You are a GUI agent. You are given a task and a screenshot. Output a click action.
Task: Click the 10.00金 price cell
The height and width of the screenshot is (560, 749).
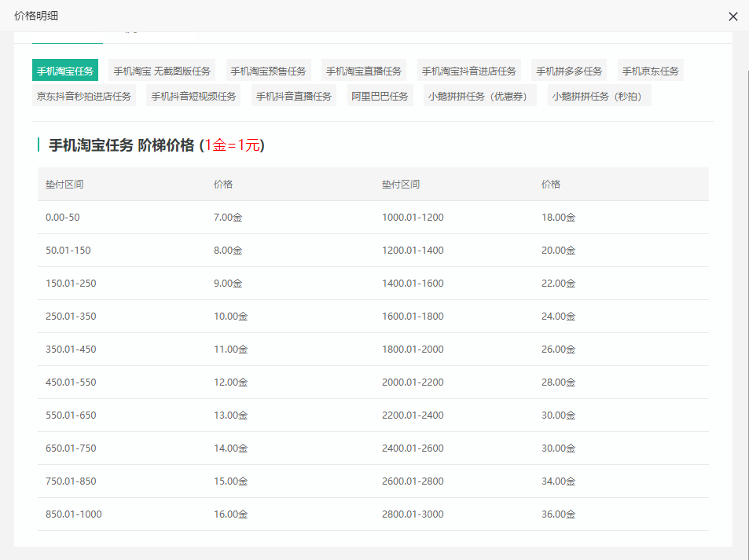click(231, 316)
